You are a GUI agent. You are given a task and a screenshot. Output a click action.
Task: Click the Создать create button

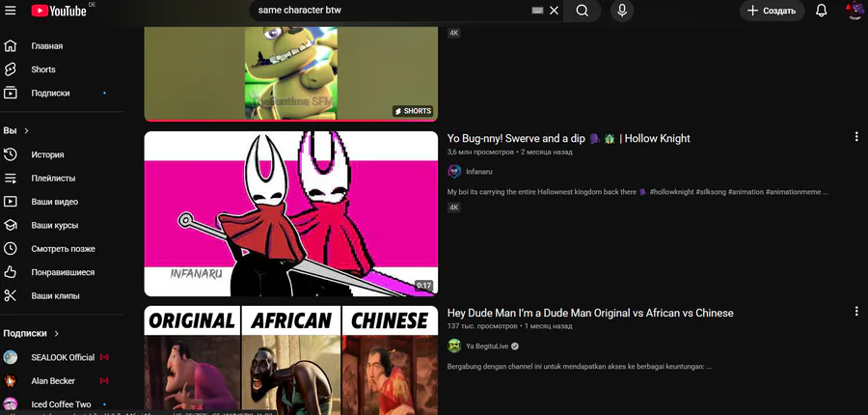tap(772, 11)
